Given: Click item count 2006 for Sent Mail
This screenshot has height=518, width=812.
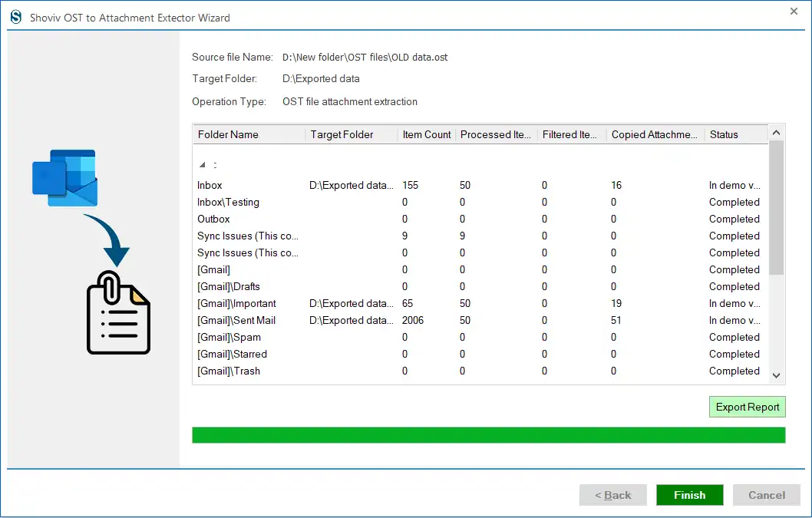Looking at the screenshot, I should coord(413,320).
